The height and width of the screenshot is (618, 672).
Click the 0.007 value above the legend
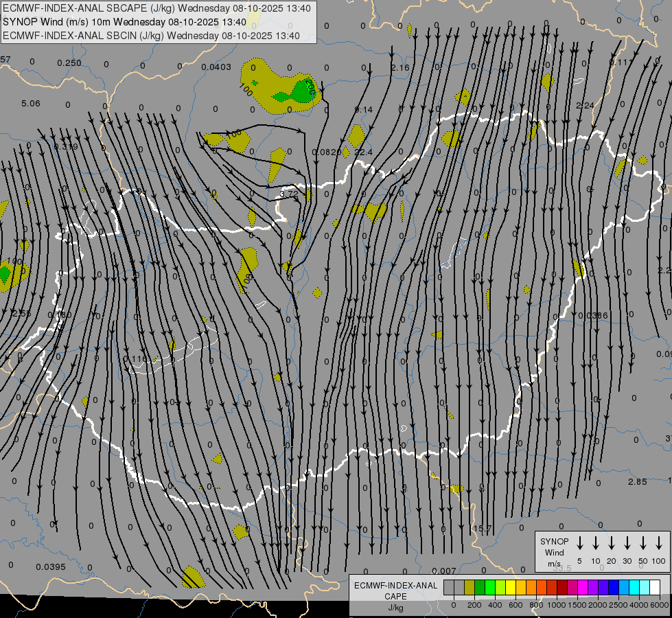point(444,571)
